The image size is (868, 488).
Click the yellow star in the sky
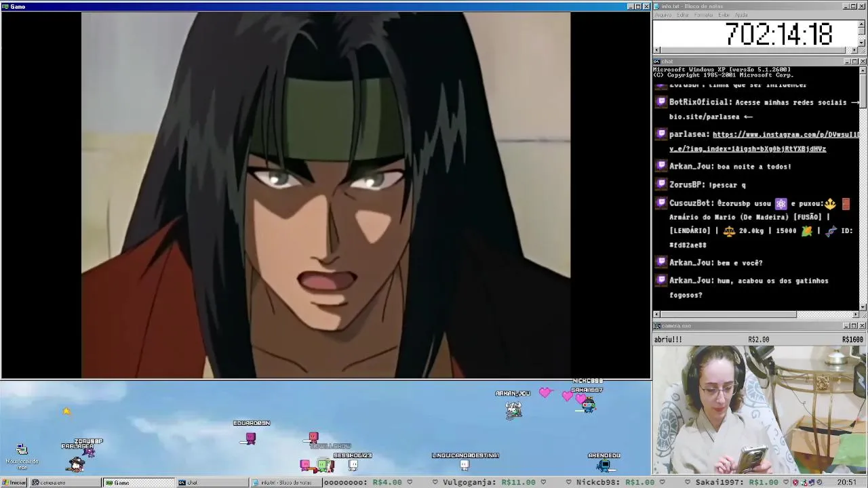(66, 411)
